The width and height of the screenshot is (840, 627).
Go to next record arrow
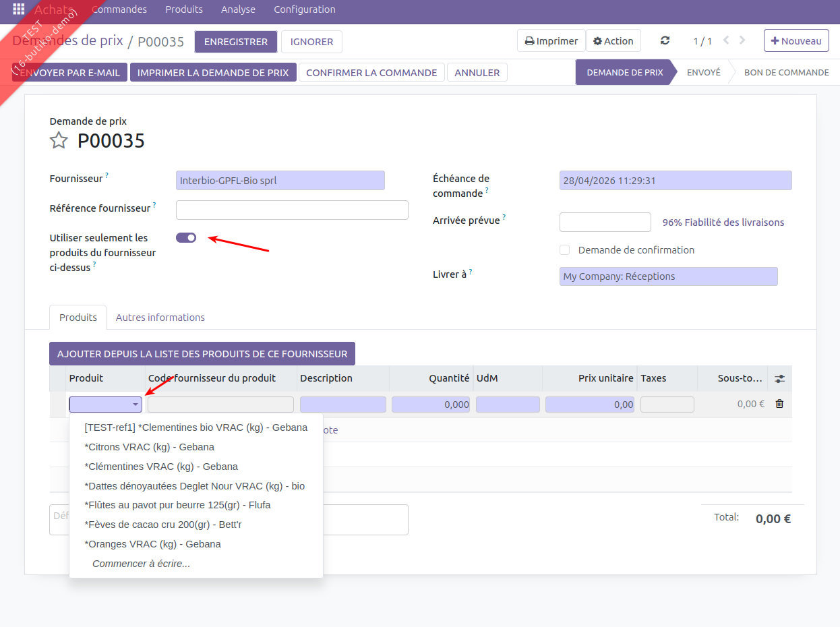tap(742, 40)
